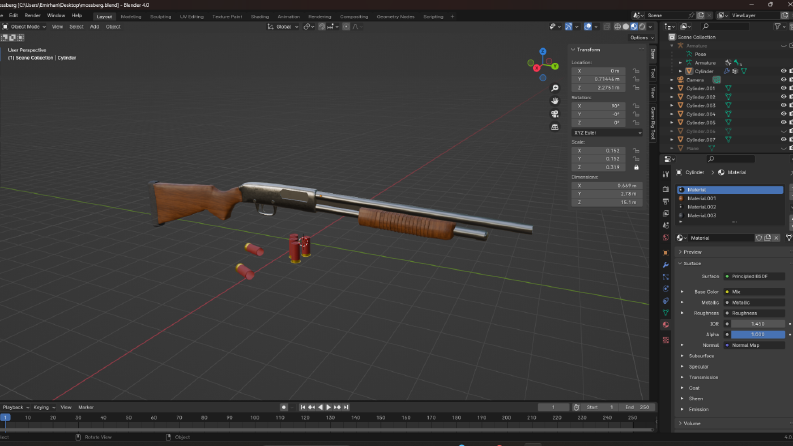793x446 pixels.
Task: Expand the Cylinder.002 outliner row
Action: point(672,97)
